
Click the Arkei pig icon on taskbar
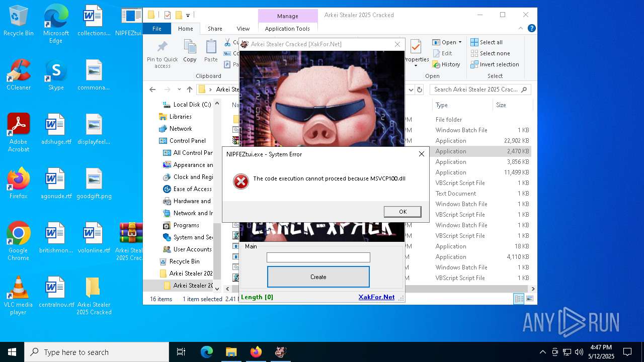[280, 352]
